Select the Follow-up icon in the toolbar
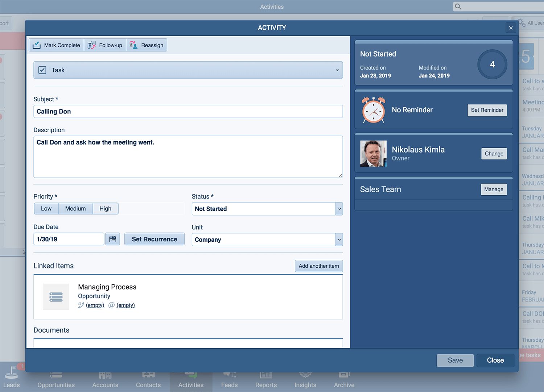This screenshot has height=392, width=544. pyautogui.click(x=92, y=45)
